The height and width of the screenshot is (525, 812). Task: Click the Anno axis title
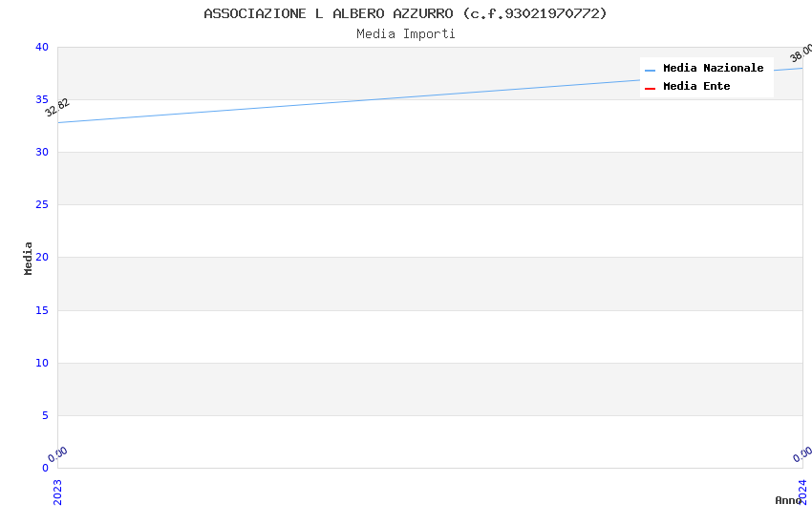pos(788,500)
